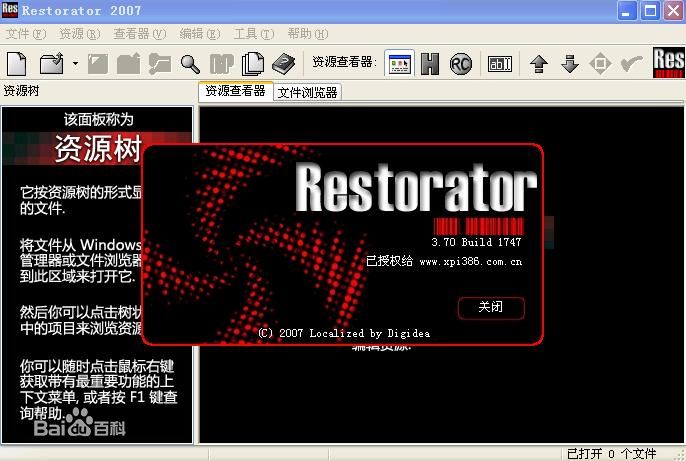Click the Res title bar app icon
686x461 pixels.
tap(10, 10)
